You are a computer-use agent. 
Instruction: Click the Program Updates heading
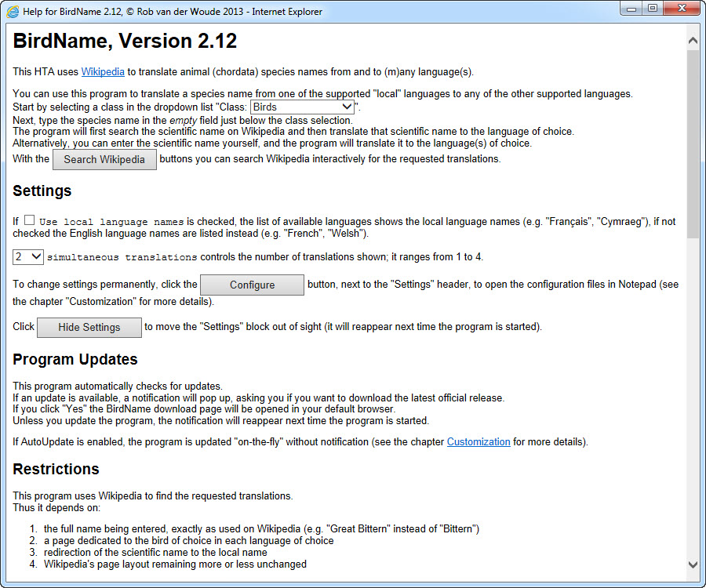[x=75, y=359]
